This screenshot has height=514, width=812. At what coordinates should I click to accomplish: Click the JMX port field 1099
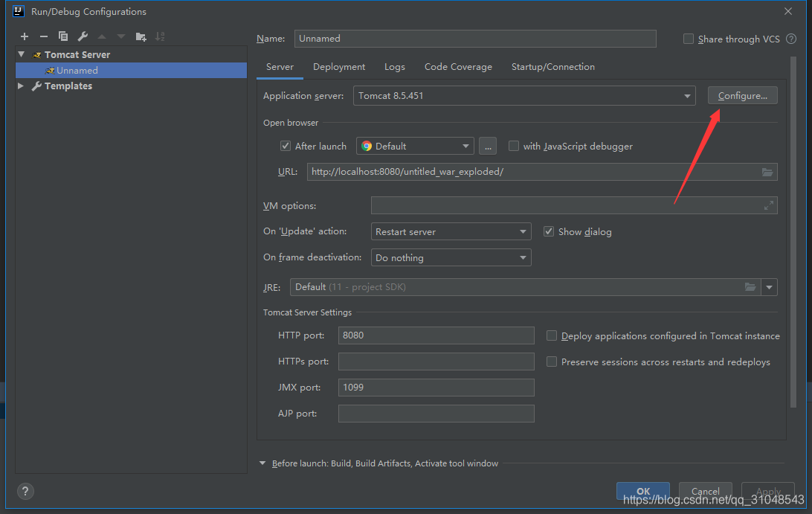coord(436,388)
